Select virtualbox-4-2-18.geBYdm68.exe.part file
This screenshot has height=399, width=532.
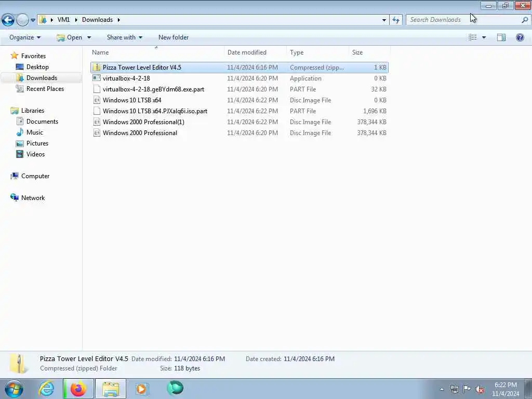pos(240,89)
